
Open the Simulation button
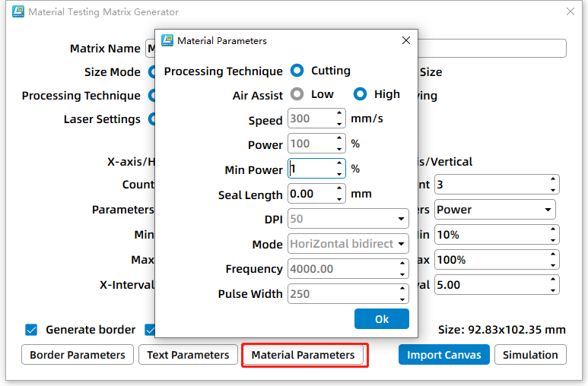click(530, 355)
